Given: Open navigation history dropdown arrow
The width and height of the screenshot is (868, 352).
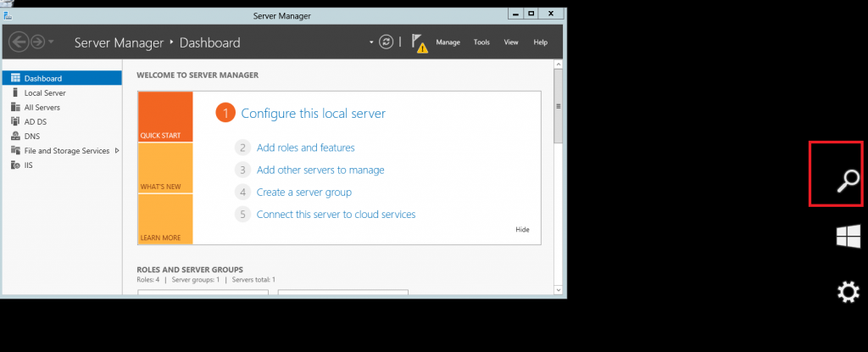Looking at the screenshot, I should point(52,42).
